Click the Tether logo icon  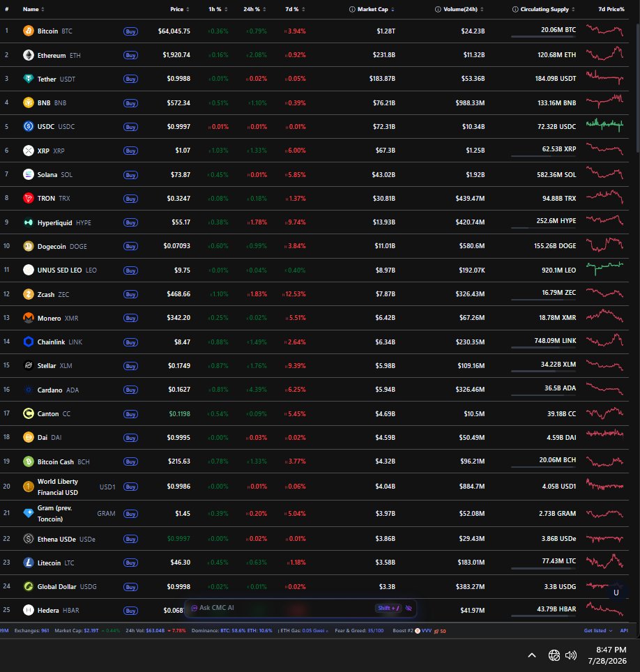pyautogui.click(x=29, y=79)
